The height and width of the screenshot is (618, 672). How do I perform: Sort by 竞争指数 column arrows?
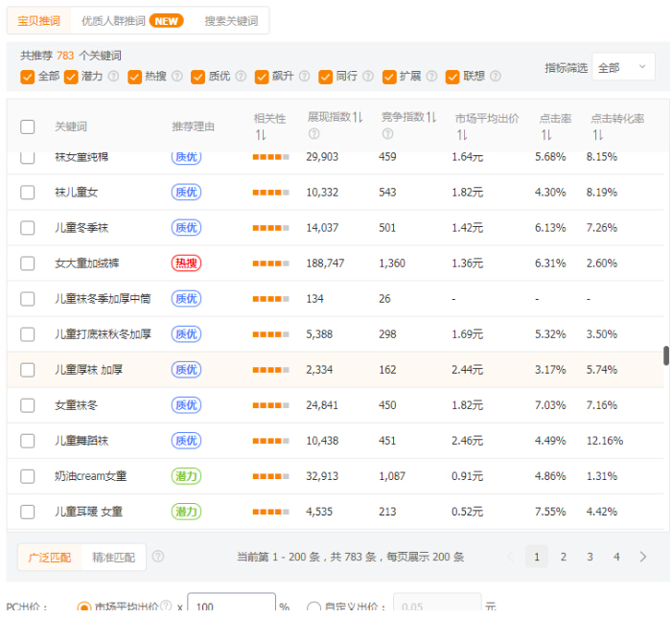(431, 118)
